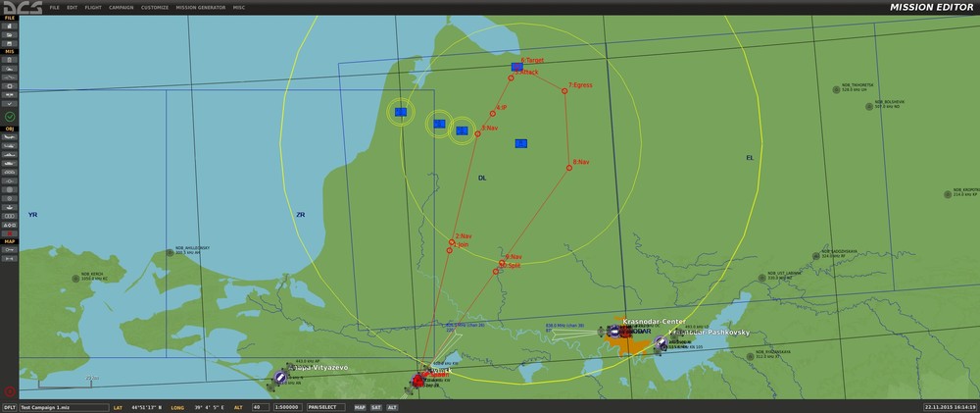Click the date and time 22.11.2015 readout
980x413 pixels.
(950, 407)
